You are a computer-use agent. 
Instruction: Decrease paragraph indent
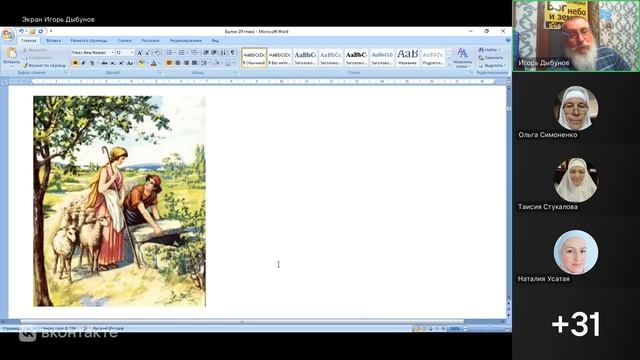[206, 53]
